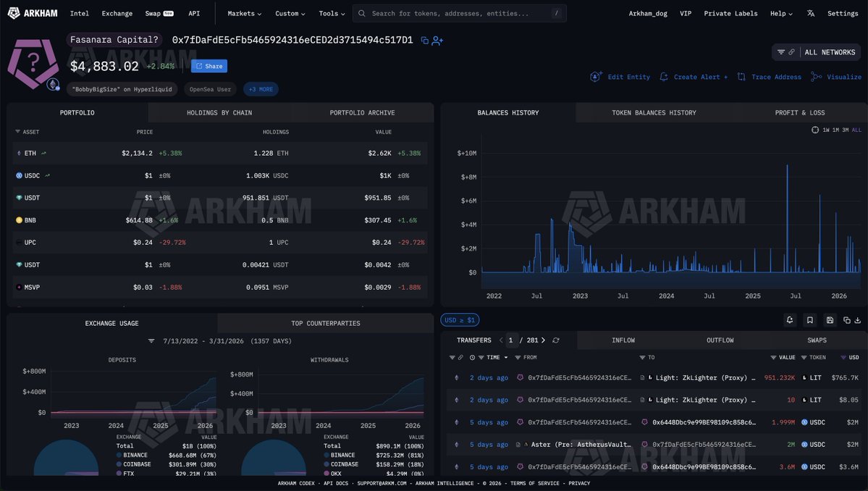Open the ALL NETWORKS selector
The height and width of the screenshot is (491, 868).
click(x=818, y=52)
